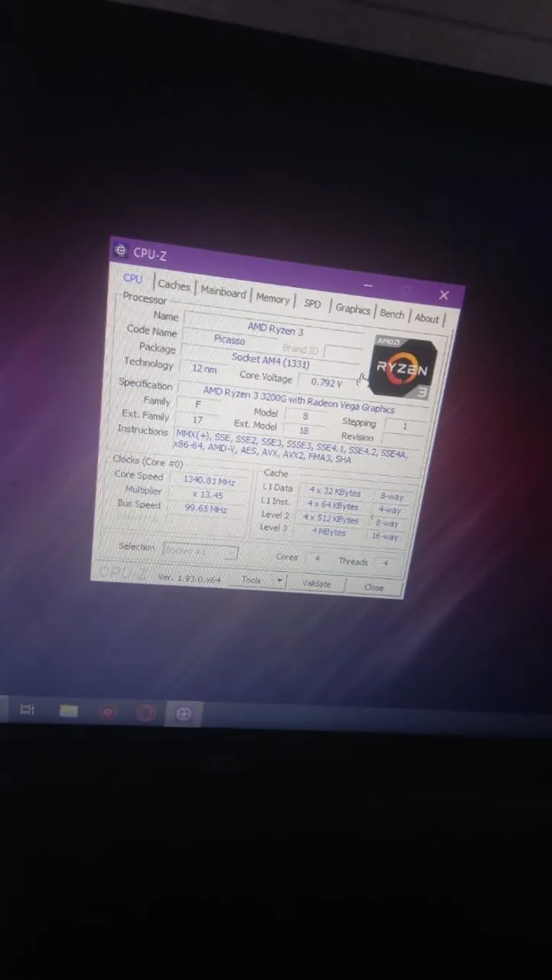
Task: Click the L1 Inst. 4-way associativity value
Action: click(390, 510)
